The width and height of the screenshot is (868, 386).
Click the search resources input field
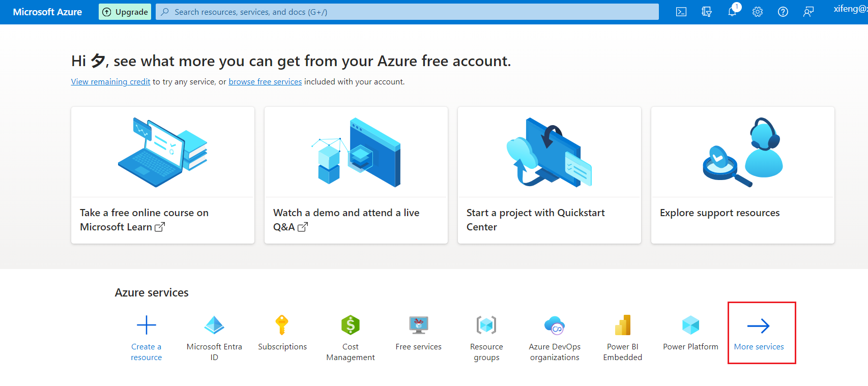point(407,12)
